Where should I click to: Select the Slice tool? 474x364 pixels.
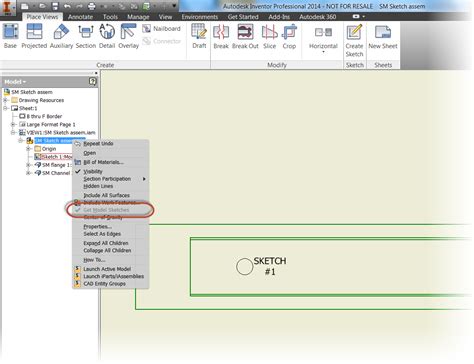(x=269, y=37)
